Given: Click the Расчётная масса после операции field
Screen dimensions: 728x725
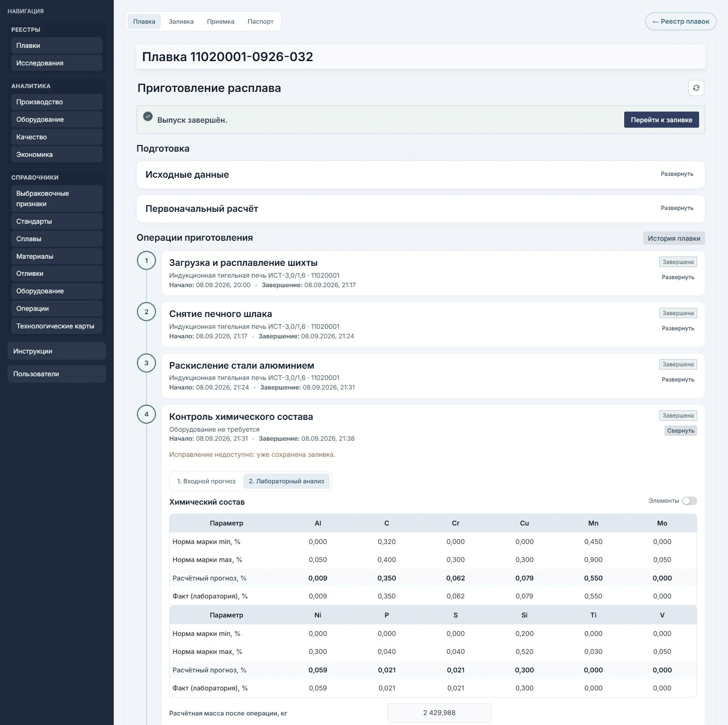Looking at the screenshot, I should click(x=439, y=713).
